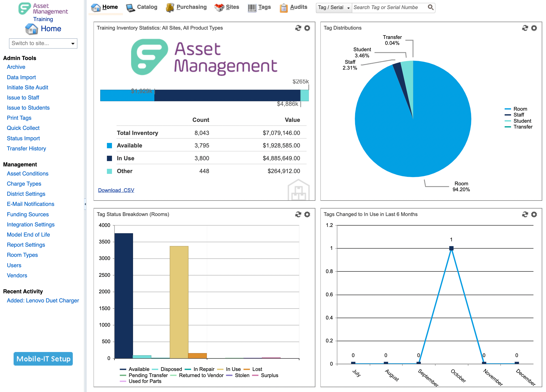This screenshot has width=546, height=392.
Task: Refresh the Tag Status Breakdown widget
Action: 298,214
